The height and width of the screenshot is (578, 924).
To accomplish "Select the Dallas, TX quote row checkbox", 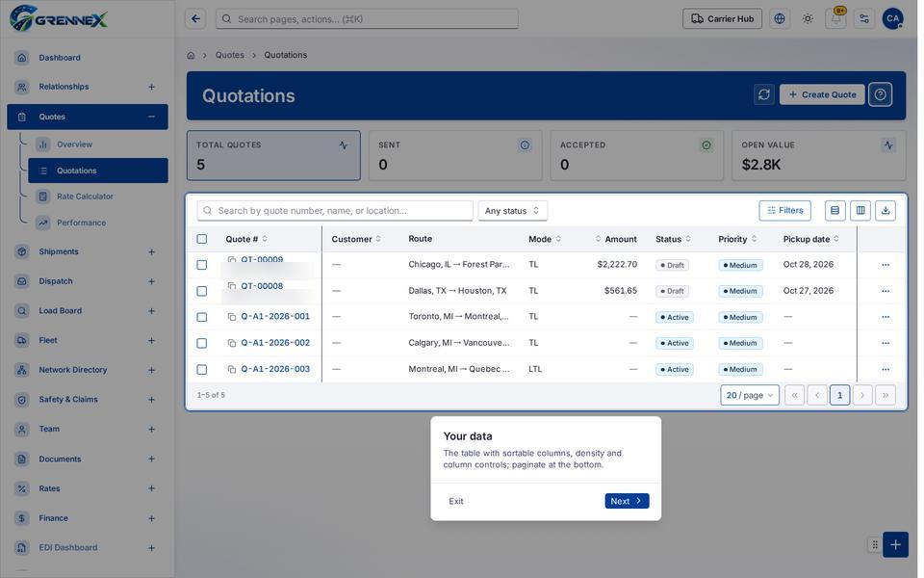I will pos(202,291).
